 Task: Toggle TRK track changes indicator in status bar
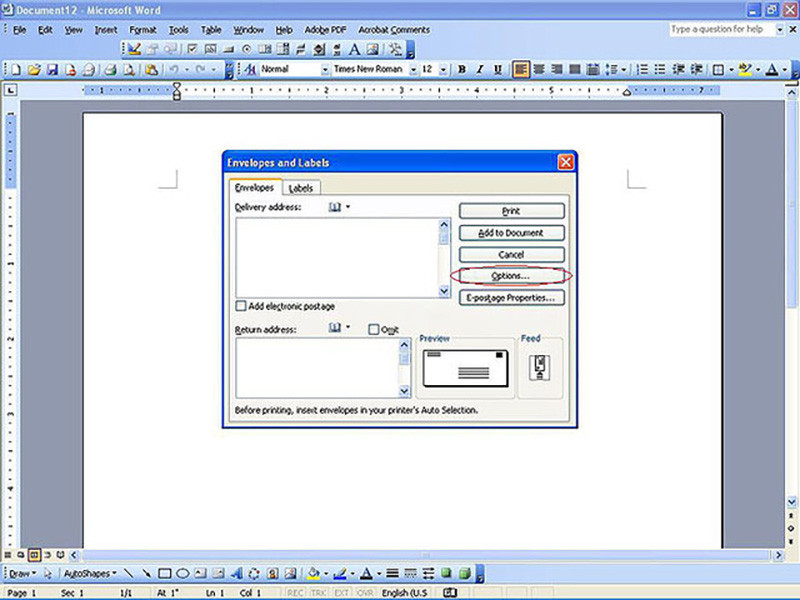point(318,593)
